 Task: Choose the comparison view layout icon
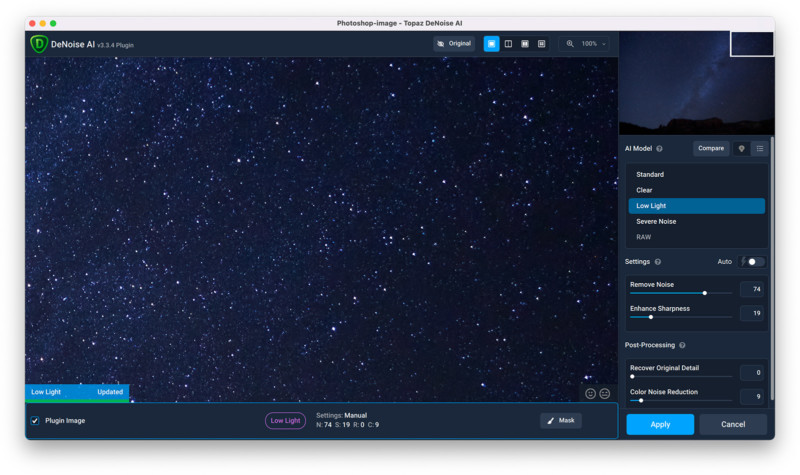pyautogui.click(x=542, y=44)
